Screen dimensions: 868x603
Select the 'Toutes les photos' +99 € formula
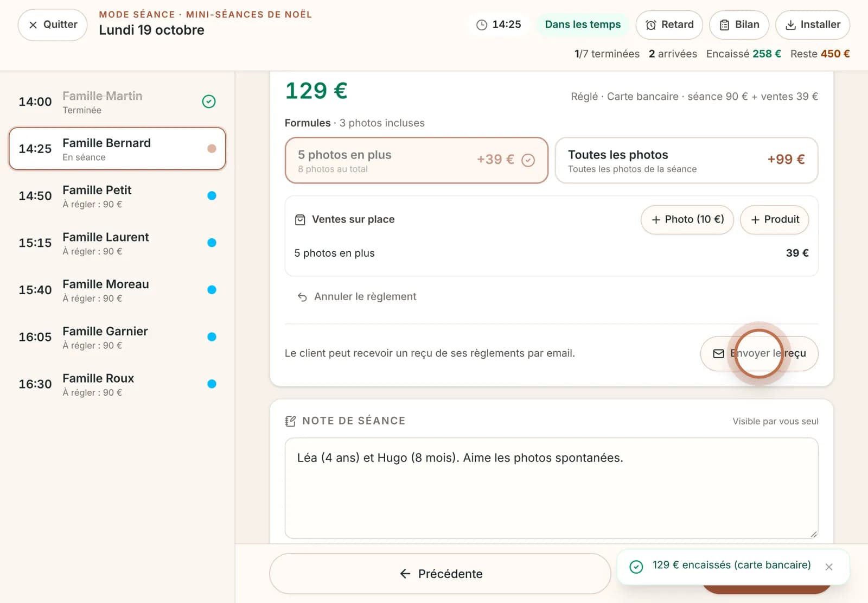[x=686, y=161]
